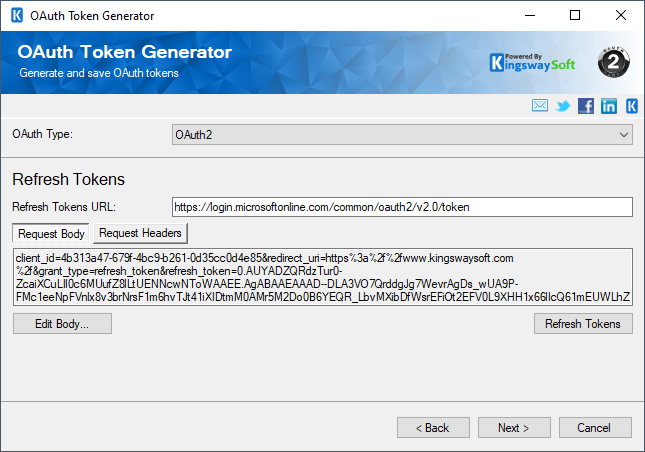Switch to the Request Headers tab
The image size is (645, 452).
140,233
